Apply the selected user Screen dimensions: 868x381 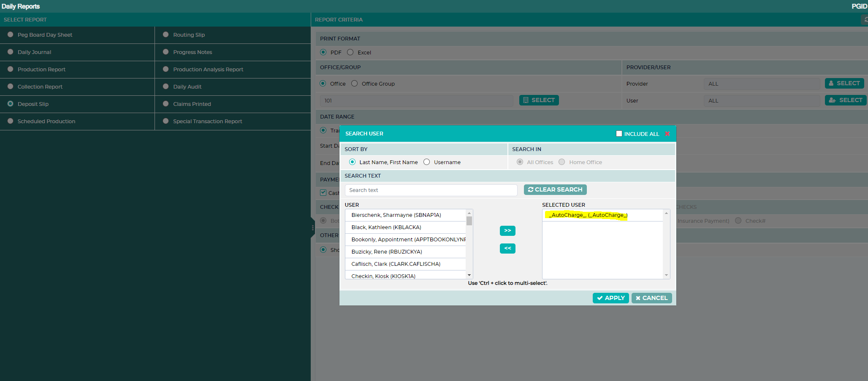[610, 298]
